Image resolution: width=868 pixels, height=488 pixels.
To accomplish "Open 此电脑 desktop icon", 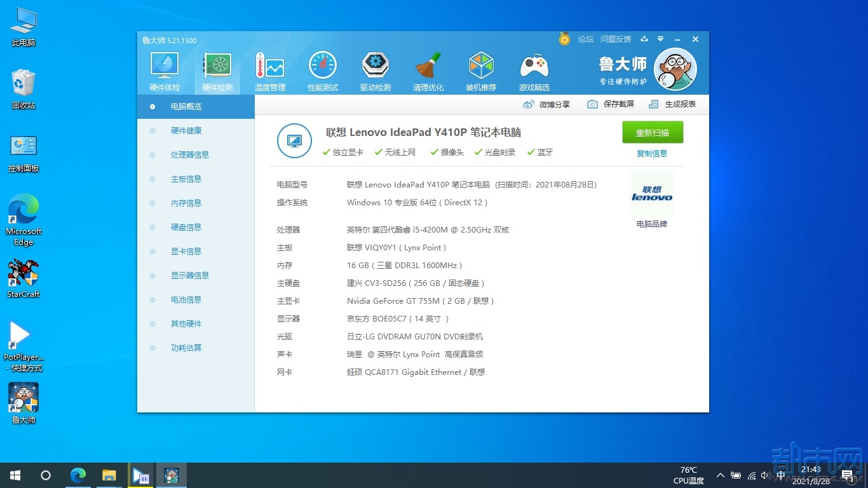I will click(24, 27).
